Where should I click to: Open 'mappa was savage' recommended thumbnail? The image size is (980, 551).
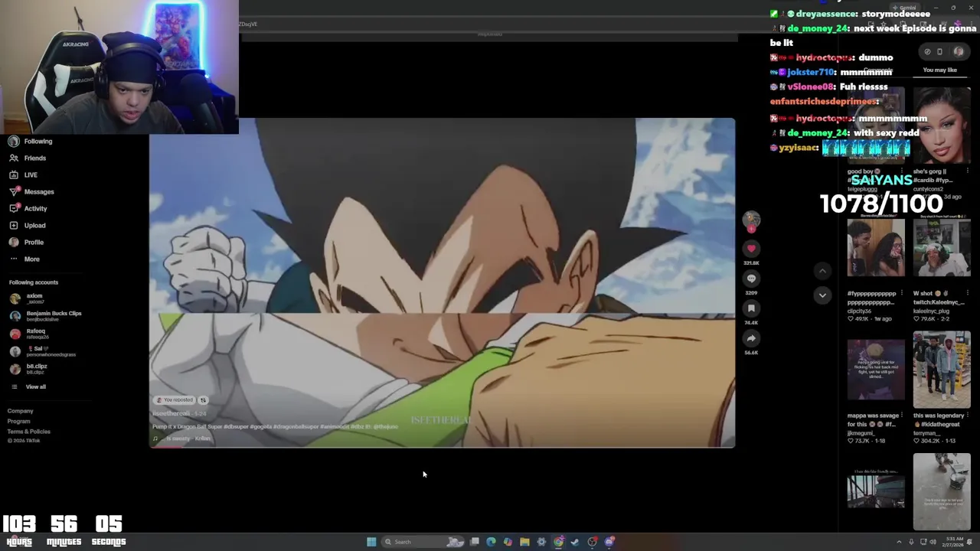876,370
